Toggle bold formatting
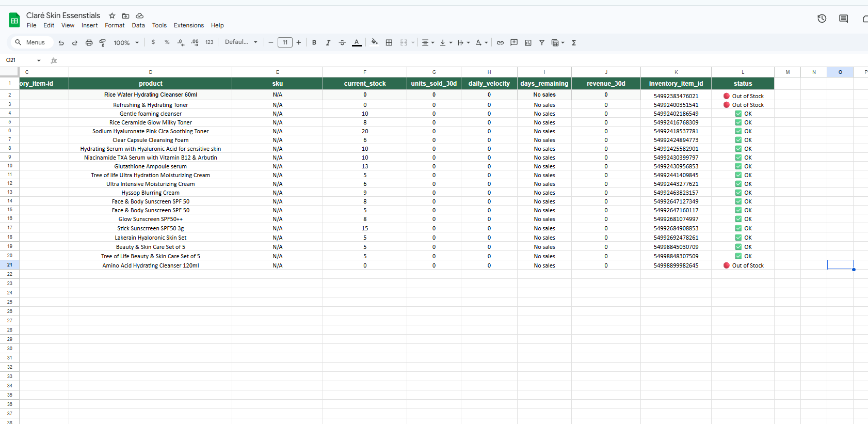 click(314, 43)
